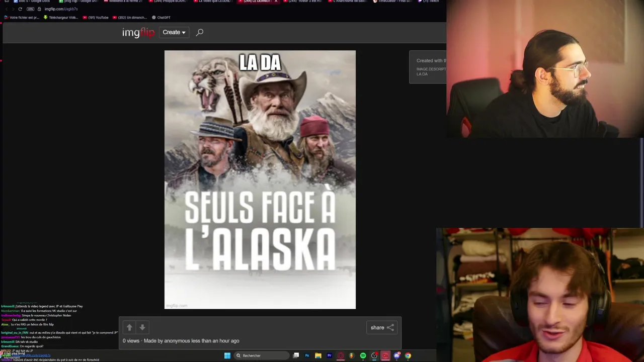This screenshot has height=362, width=644.
Task: Open the '(352) Un dimanch...' bookmark
Action: (130, 17)
